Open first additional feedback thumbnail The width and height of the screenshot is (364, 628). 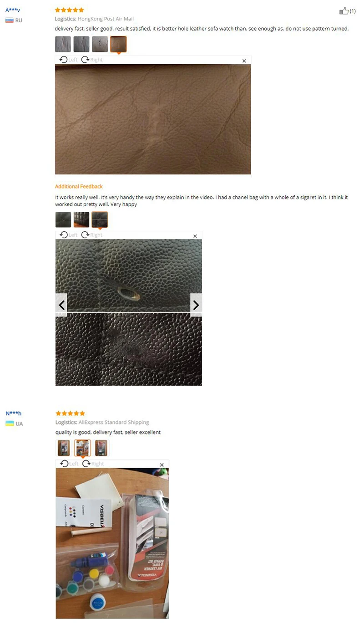[63, 220]
